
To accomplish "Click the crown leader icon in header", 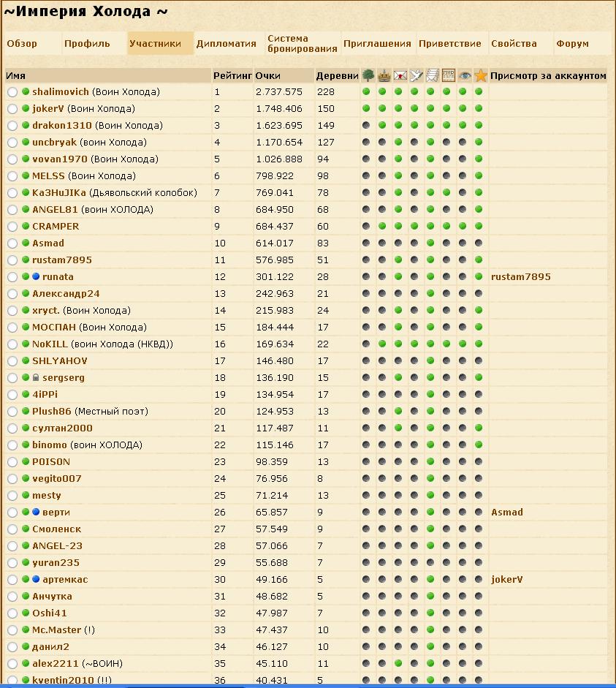I will (x=384, y=75).
